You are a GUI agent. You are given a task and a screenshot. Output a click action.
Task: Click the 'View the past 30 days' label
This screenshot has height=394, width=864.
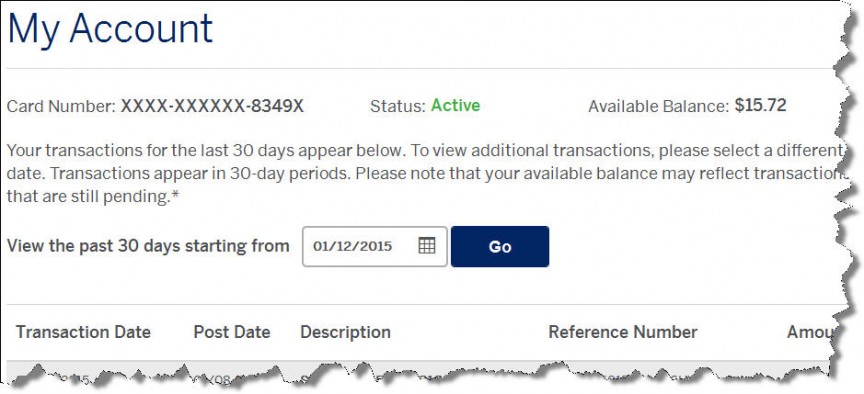coord(148,246)
